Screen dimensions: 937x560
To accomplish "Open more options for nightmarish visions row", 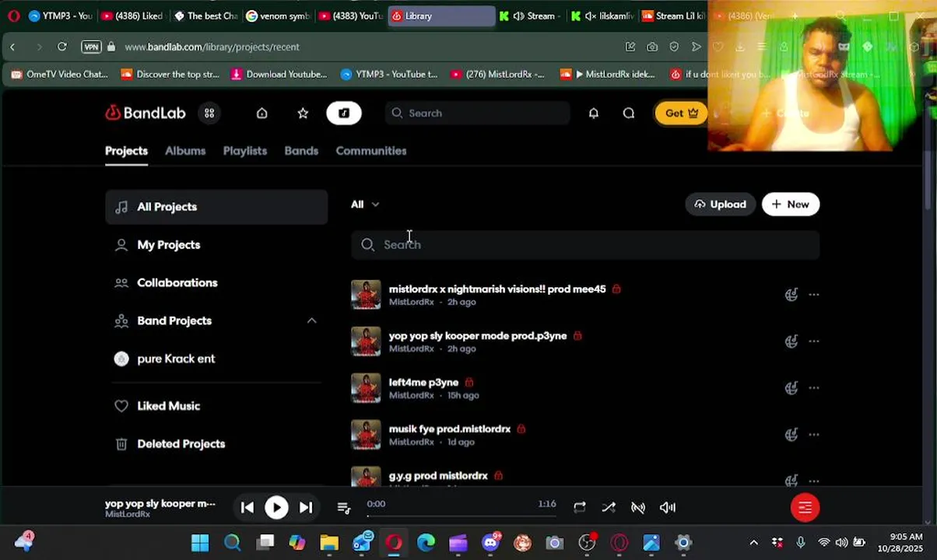I will tap(814, 295).
